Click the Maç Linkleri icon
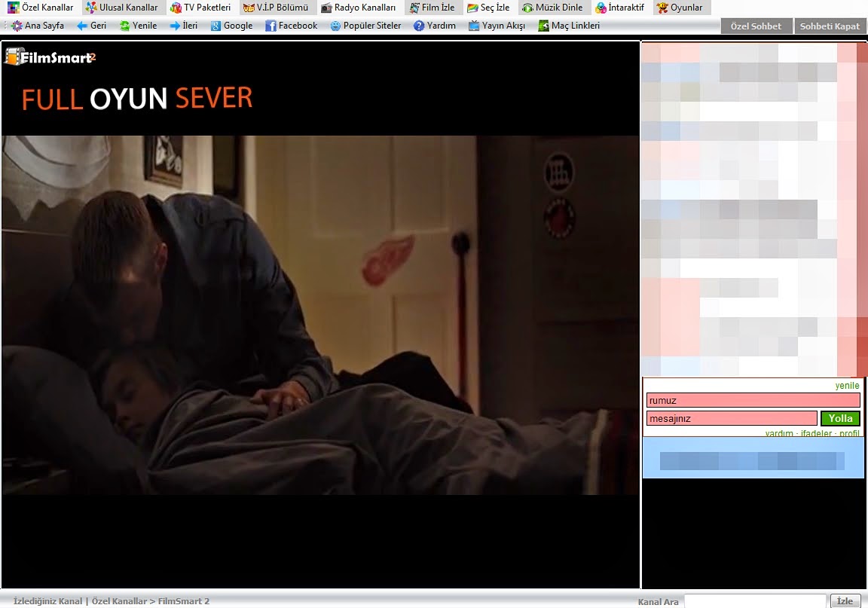The width and height of the screenshot is (868, 608). 543,26
